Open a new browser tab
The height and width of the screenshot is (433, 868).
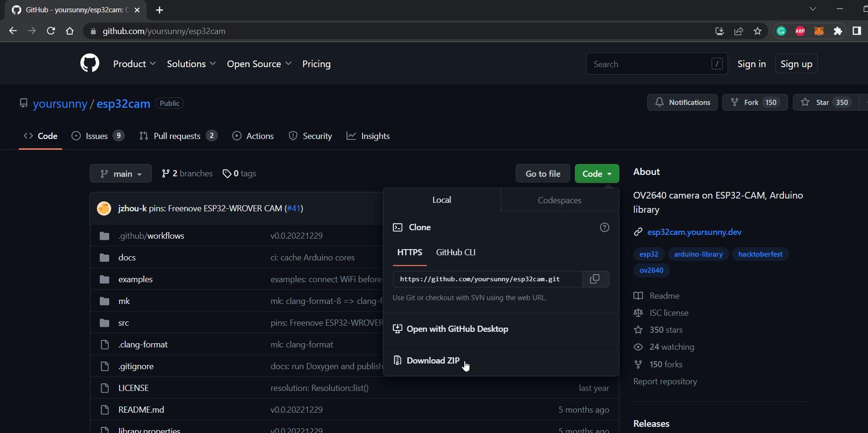[x=159, y=10]
